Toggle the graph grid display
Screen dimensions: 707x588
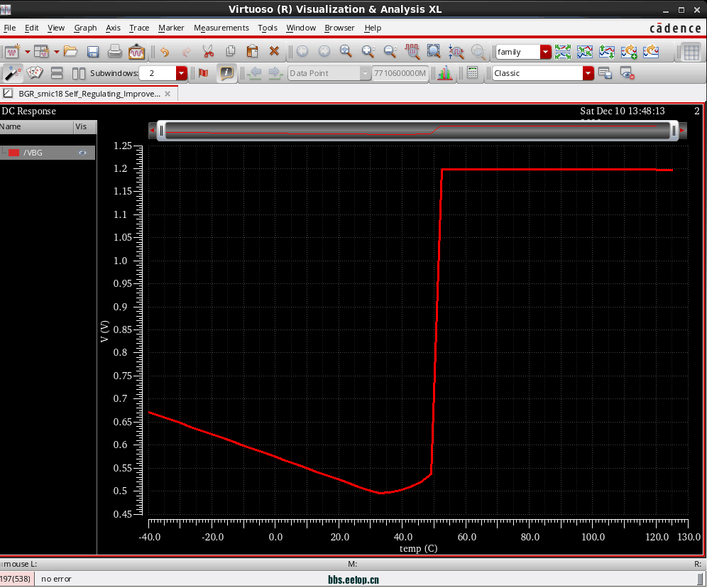pyautogui.click(x=691, y=53)
